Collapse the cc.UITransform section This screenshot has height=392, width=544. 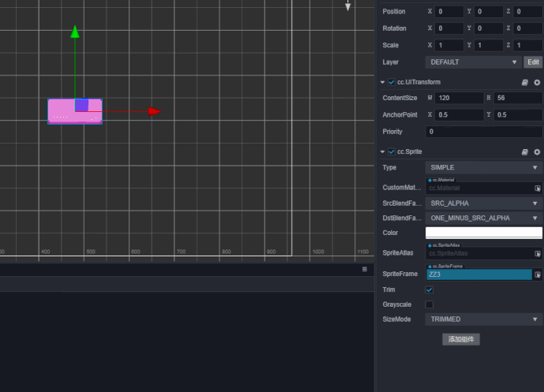[x=382, y=83]
